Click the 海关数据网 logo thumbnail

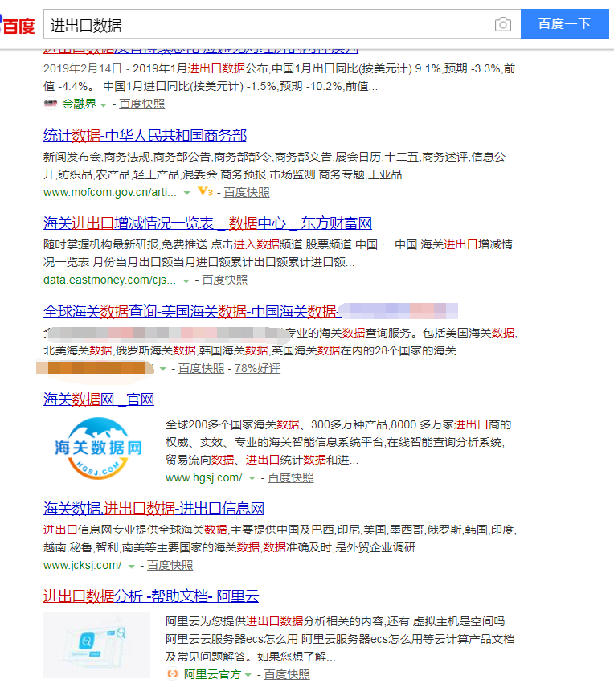coord(97,448)
